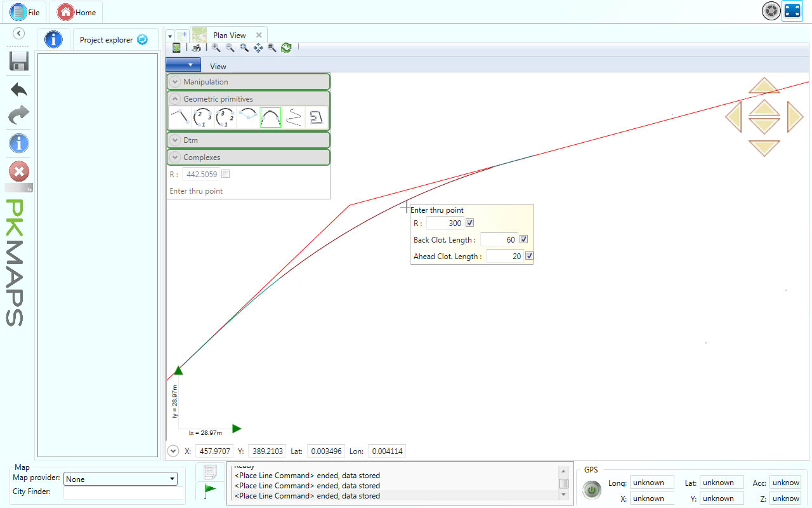Expand the Dtm section

(x=249, y=140)
